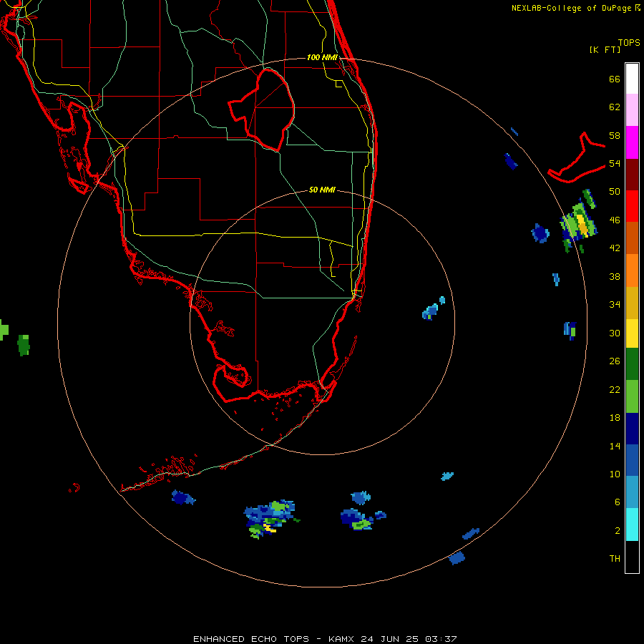Click the legend value 14
Viewport: 644px width, 644px height.
click(615, 446)
